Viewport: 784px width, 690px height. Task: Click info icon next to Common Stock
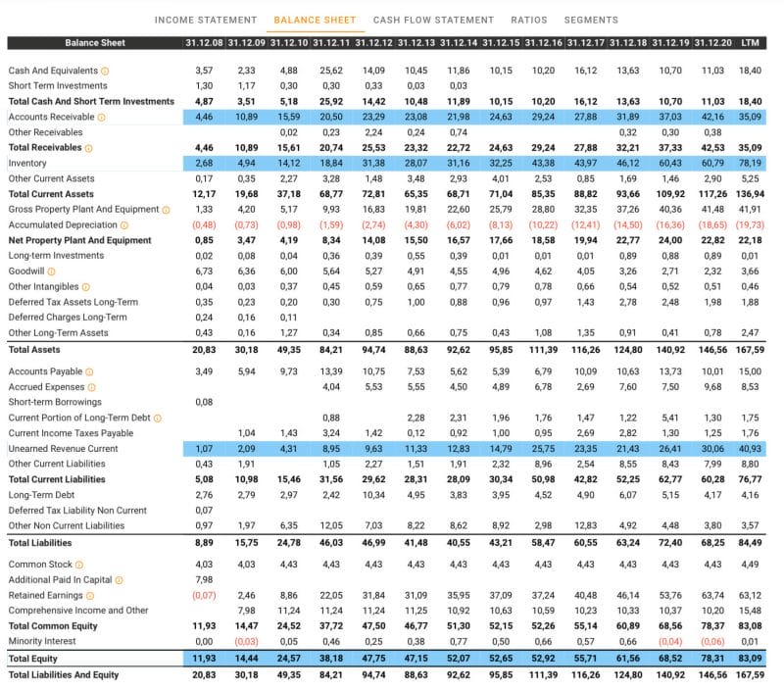pyautogui.click(x=79, y=565)
